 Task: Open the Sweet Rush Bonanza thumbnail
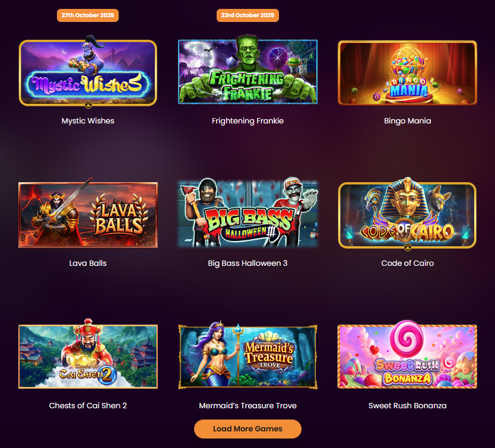click(x=407, y=354)
